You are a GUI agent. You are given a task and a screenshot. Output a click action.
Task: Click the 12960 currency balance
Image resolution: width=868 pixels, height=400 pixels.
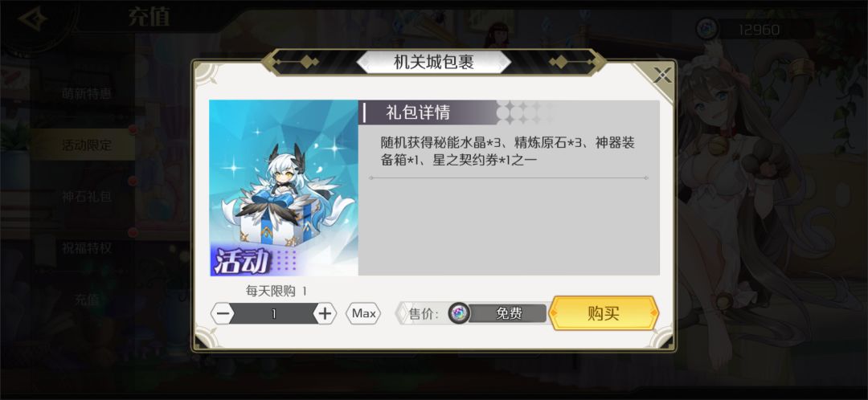[x=759, y=30]
